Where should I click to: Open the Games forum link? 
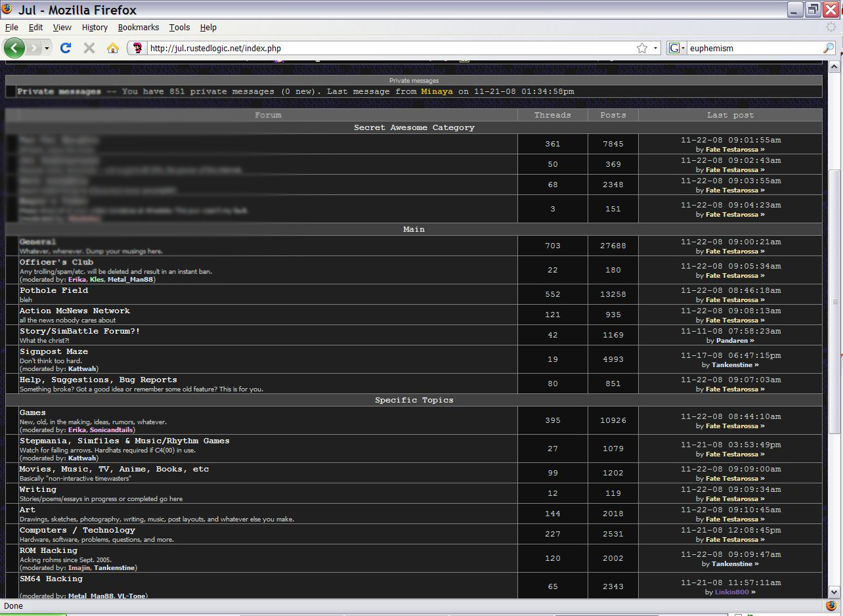33,412
